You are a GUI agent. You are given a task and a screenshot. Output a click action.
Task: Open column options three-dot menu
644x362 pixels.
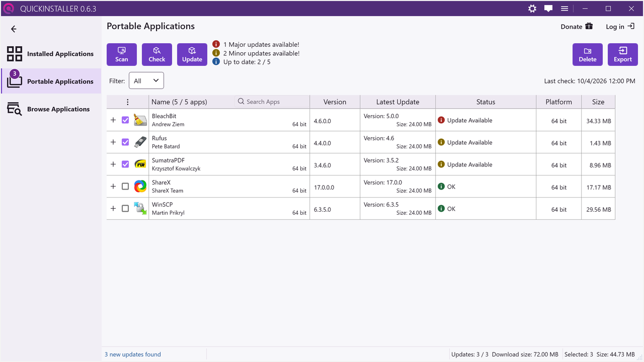[127, 102]
